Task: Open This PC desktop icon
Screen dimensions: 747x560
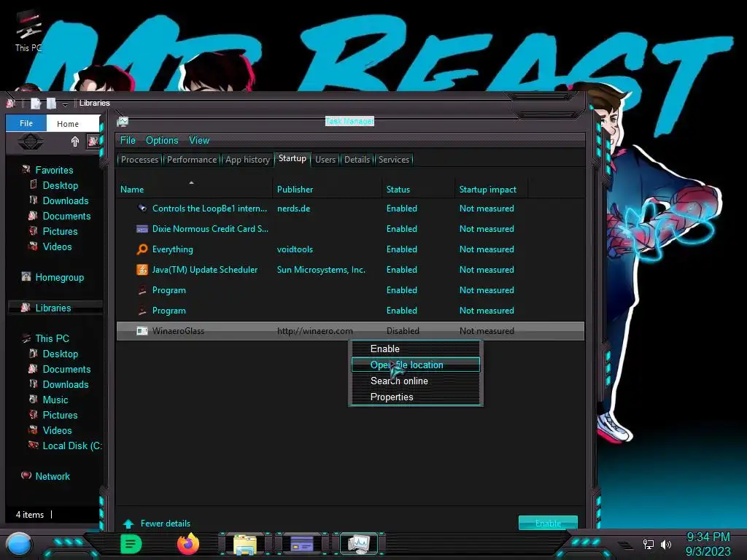Action: pyautogui.click(x=28, y=31)
